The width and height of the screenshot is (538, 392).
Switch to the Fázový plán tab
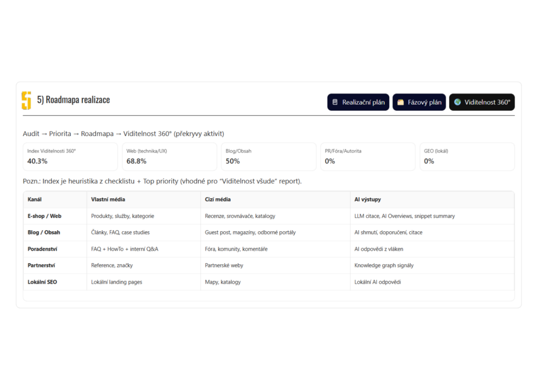(x=419, y=102)
